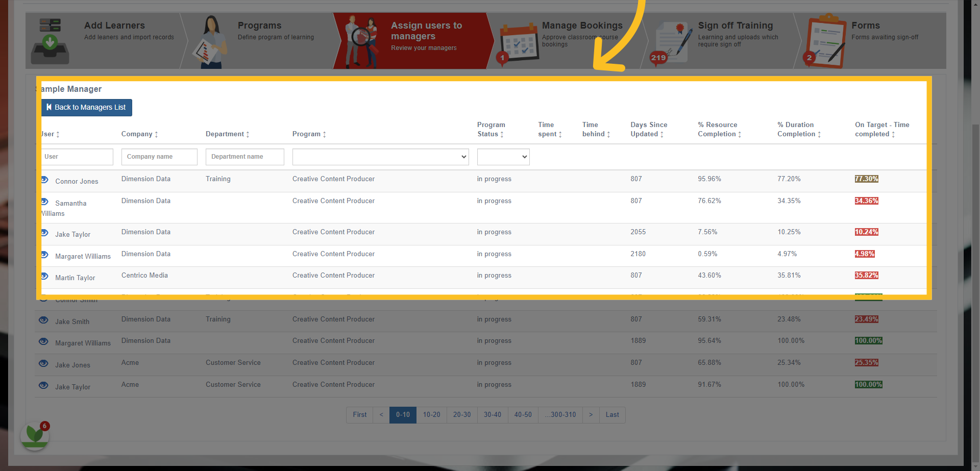
Task: Sort by Time behind arrows
Action: [608, 135]
